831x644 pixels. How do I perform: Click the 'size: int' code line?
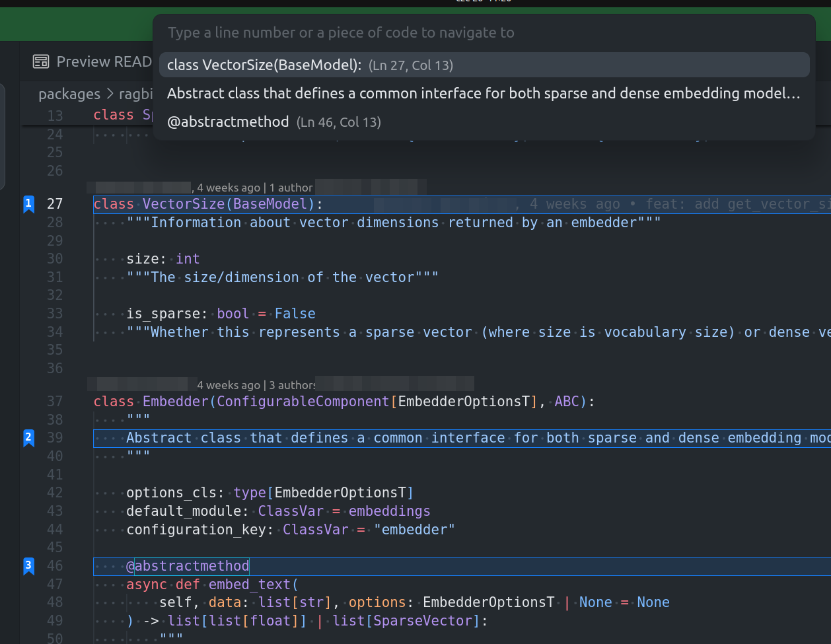163,259
